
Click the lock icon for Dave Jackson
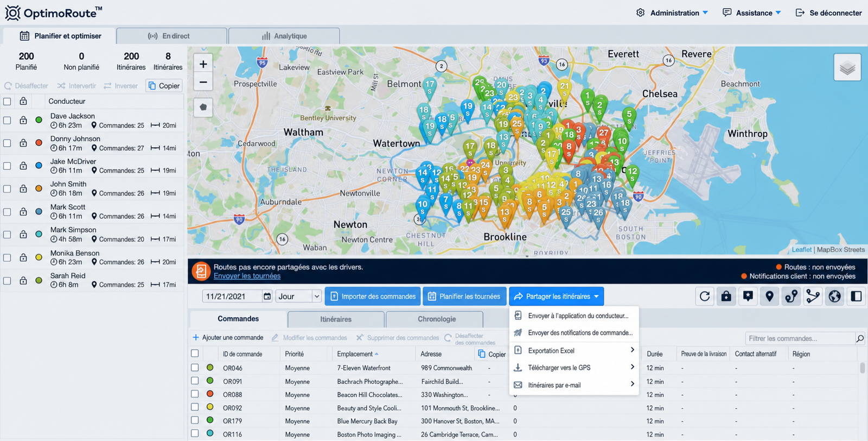23,120
